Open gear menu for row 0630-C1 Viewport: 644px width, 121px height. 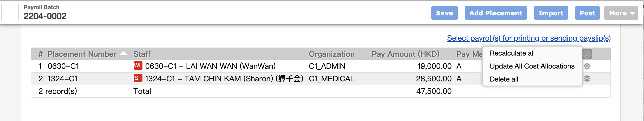[x=587, y=66]
